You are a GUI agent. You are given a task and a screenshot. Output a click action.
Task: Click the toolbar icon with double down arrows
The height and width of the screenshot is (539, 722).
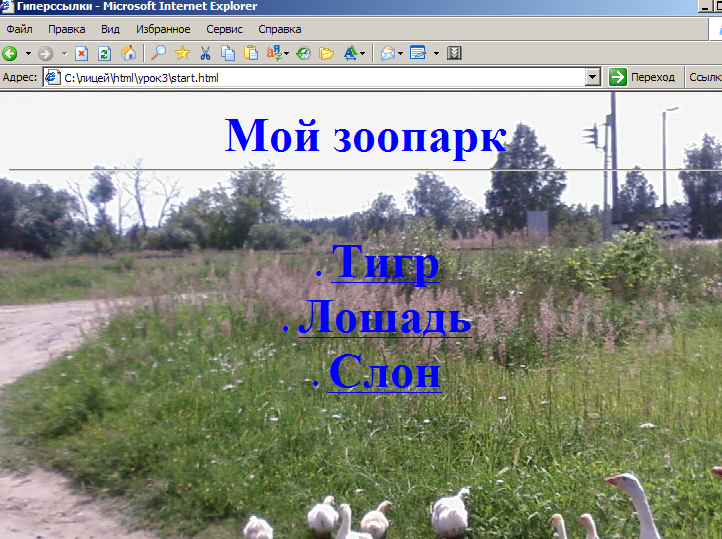(454, 53)
